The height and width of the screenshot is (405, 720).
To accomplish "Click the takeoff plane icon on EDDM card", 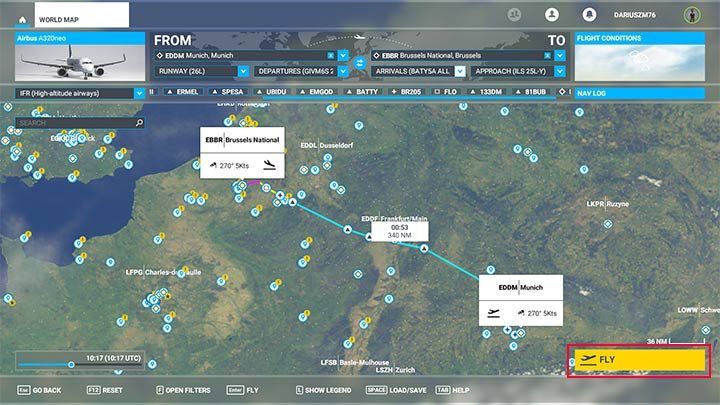I will (x=494, y=313).
